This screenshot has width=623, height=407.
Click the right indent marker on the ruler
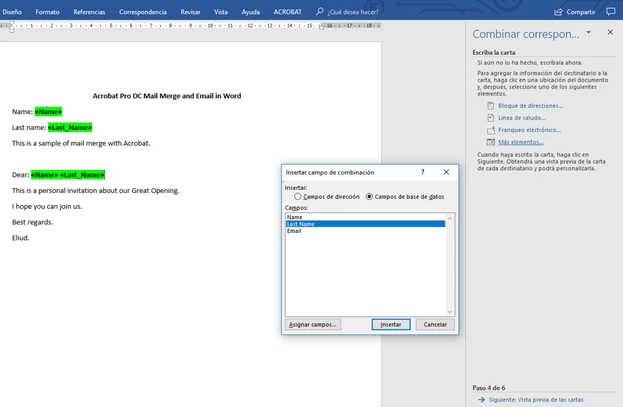(x=321, y=27)
